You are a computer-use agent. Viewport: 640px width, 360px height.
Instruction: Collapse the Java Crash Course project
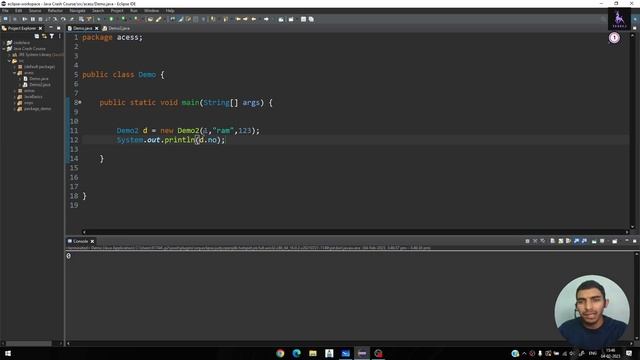(4, 49)
